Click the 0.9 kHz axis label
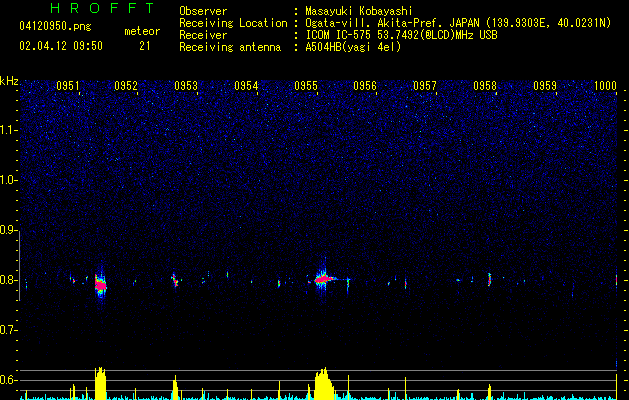Screen dimensions: 629x400 [8, 230]
